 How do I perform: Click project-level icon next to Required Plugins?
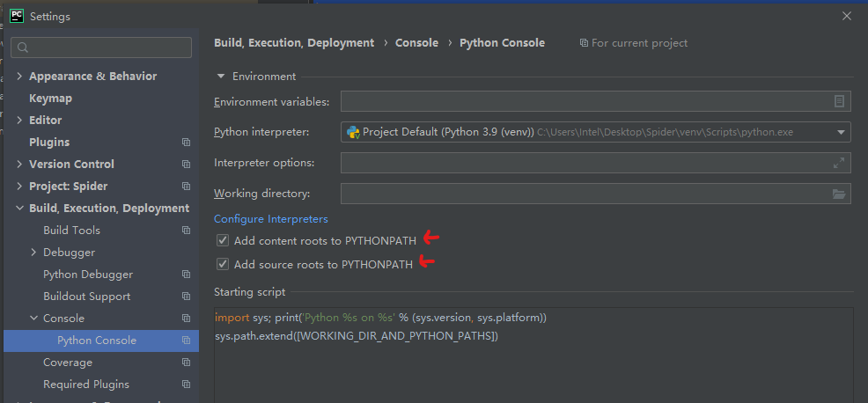(186, 385)
